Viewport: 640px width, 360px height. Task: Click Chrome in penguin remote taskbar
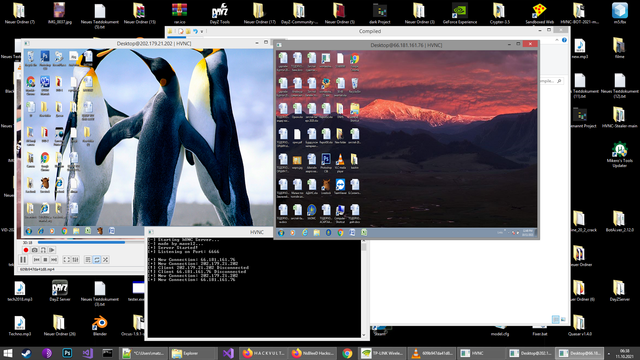(64, 231)
